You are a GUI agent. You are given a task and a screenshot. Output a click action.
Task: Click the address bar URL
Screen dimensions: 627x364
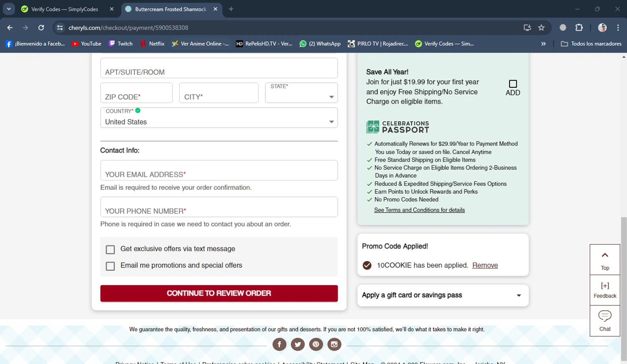pyautogui.click(x=128, y=28)
